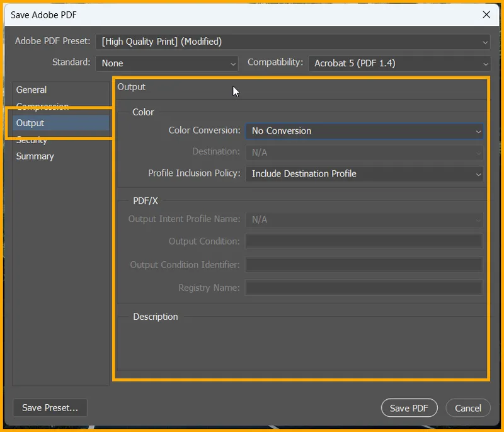Click the Save PDF button
Image resolution: width=504 pixels, height=432 pixels.
409,407
